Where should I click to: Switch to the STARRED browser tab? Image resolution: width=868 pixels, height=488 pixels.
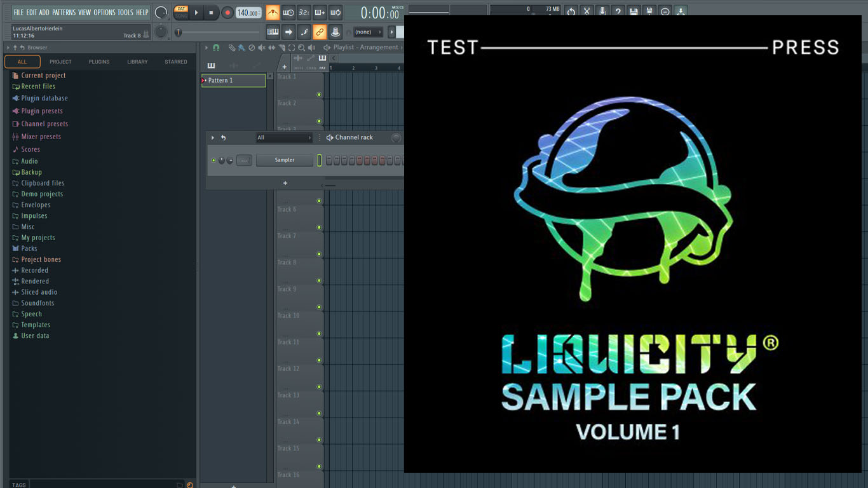176,62
